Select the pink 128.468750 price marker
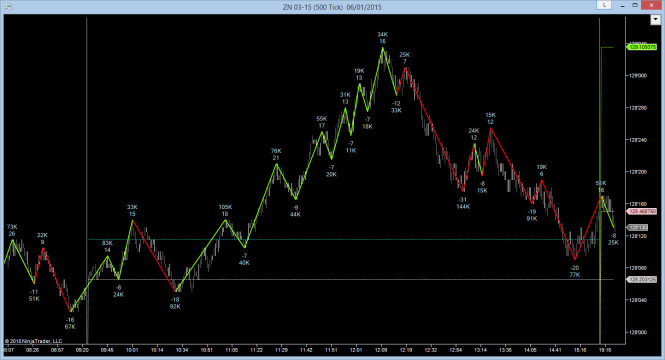The width and height of the screenshot is (665, 360). 642,211
